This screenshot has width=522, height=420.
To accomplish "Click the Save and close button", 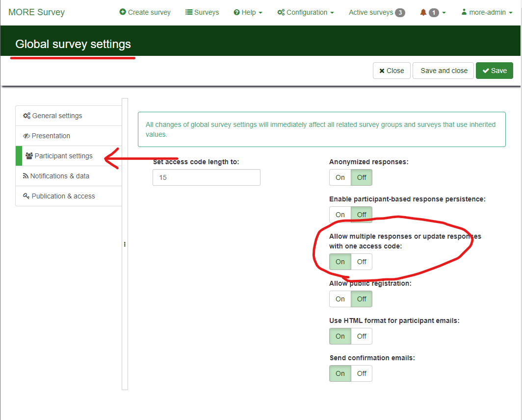I will point(443,71).
